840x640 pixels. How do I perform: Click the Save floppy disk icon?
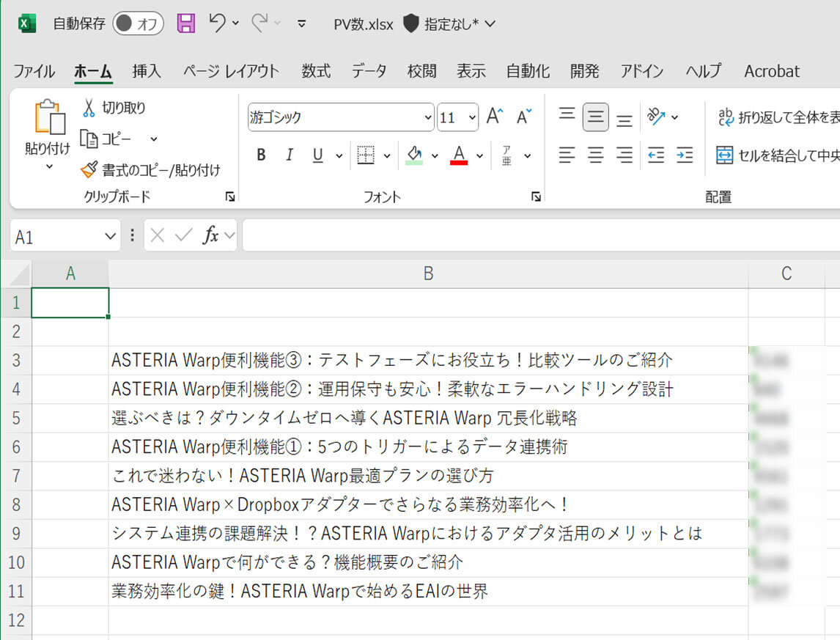[x=186, y=23]
